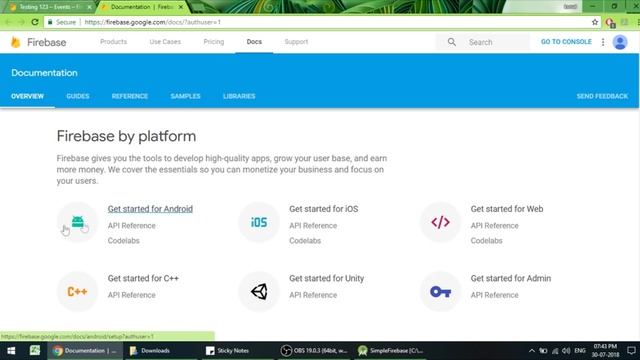Open the Products menu

[113, 42]
